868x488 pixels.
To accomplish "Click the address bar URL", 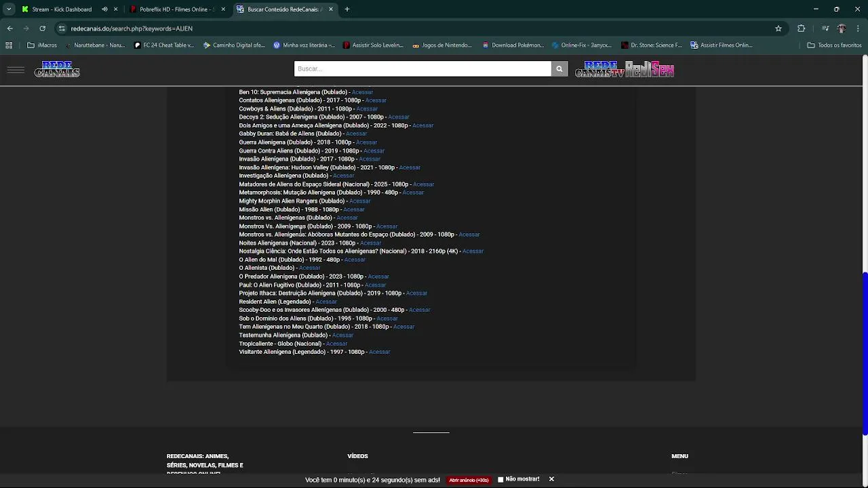I will tap(132, 28).
